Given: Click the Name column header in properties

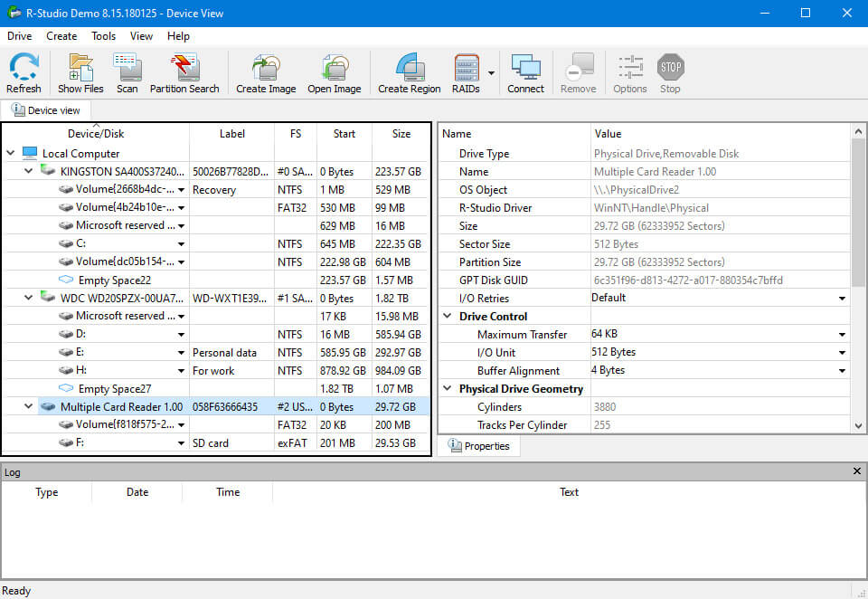Looking at the screenshot, I should click(x=514, y=134).
